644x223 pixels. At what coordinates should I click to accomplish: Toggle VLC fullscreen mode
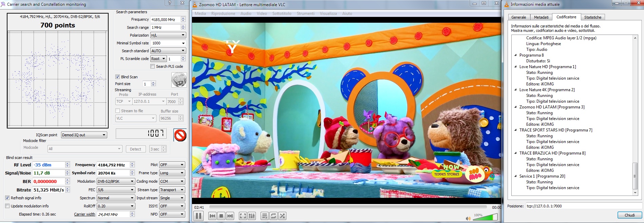pyautogui.click(x=243, y=216)
